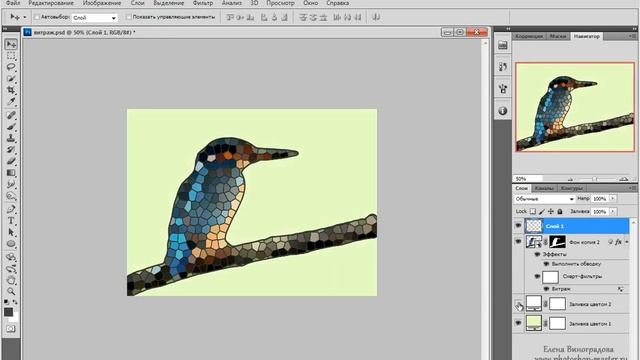Open the Файл menu
Image resolution: width=640 pixels, height=360 pixels.
(x=13, y=3)
